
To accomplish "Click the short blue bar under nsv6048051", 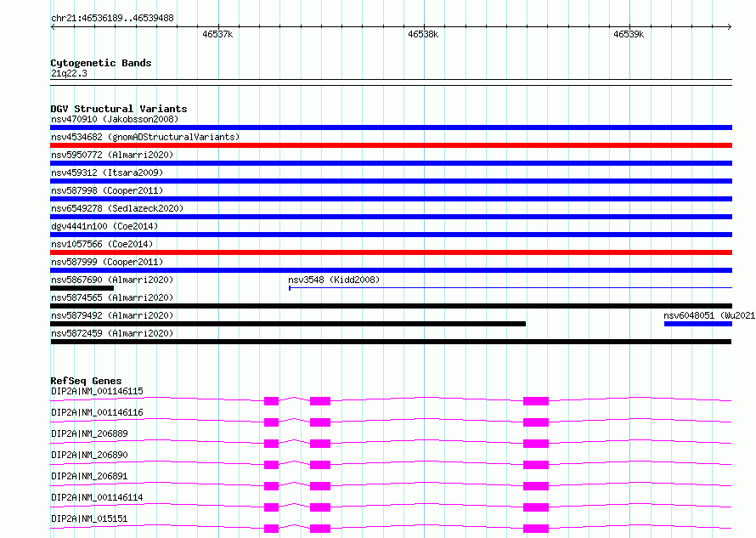I will click(698, 324).
